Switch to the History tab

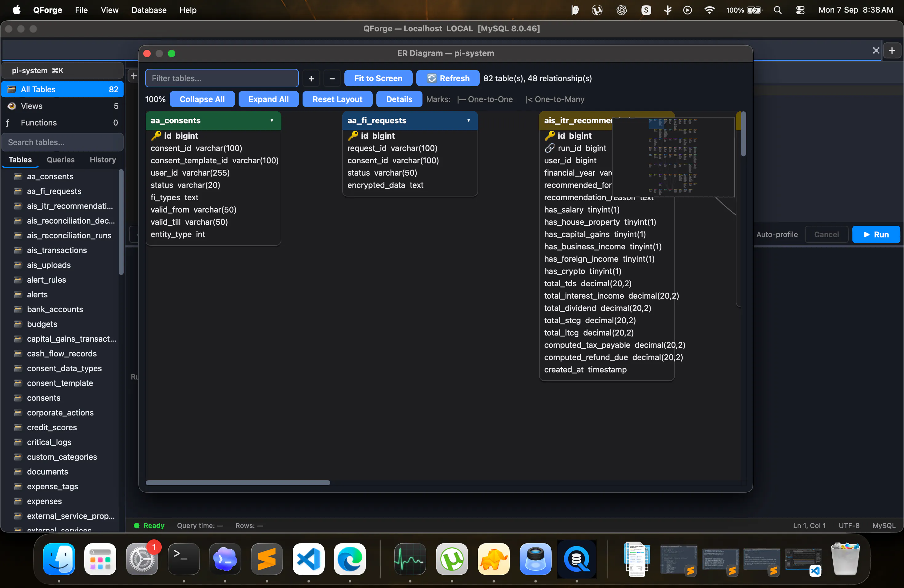point(103,160)
